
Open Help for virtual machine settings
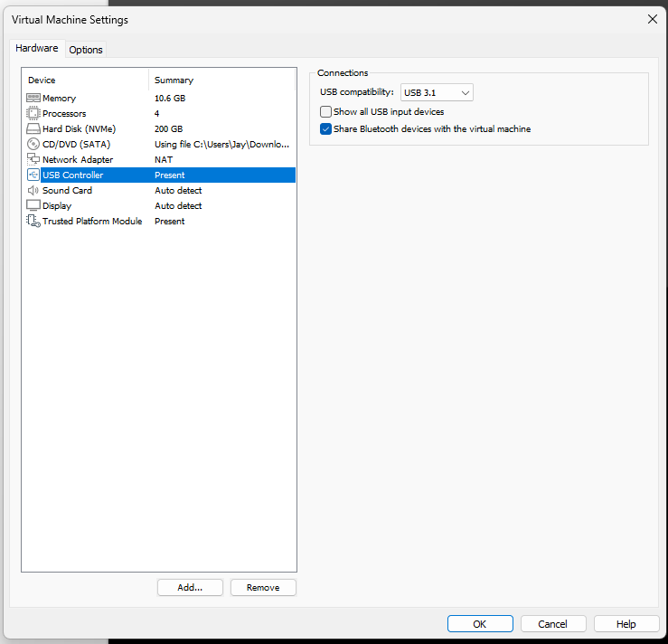626,624
